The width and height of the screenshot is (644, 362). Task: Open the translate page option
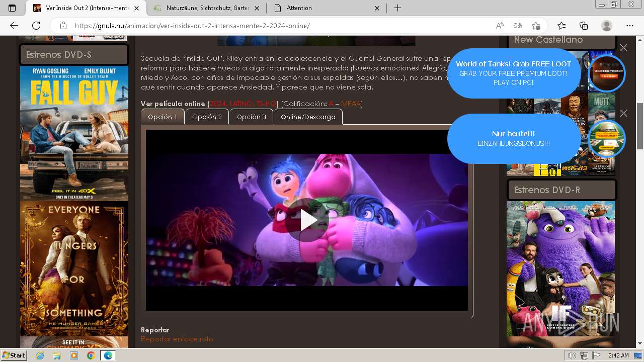(517, 26)
